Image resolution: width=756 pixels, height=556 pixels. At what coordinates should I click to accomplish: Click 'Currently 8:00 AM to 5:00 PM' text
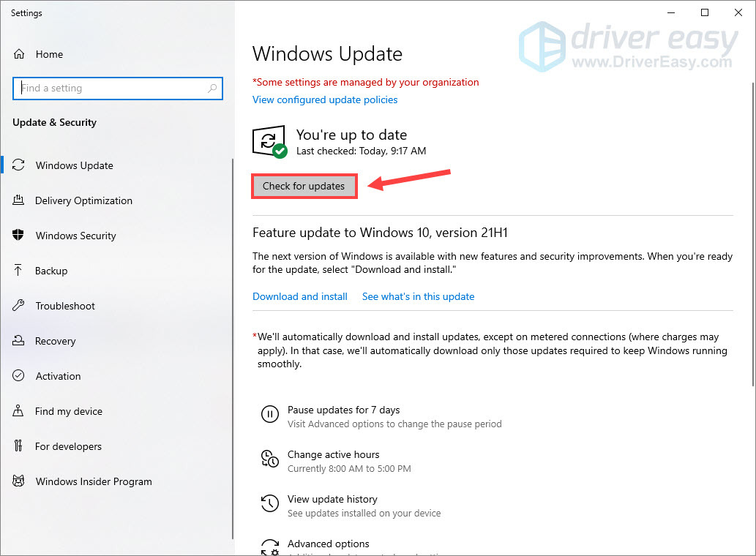click(x=349, y=469)
